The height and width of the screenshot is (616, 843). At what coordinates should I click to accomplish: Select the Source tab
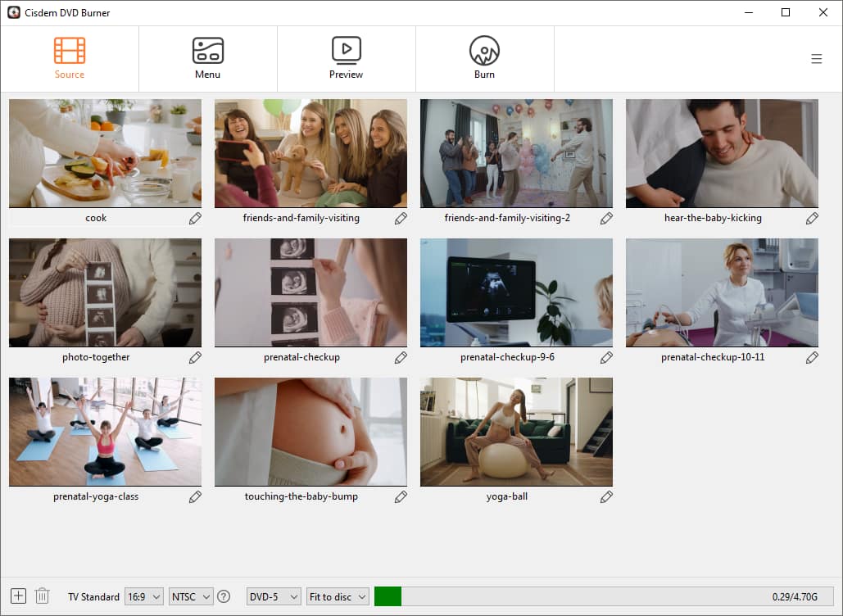pos(70,57)
